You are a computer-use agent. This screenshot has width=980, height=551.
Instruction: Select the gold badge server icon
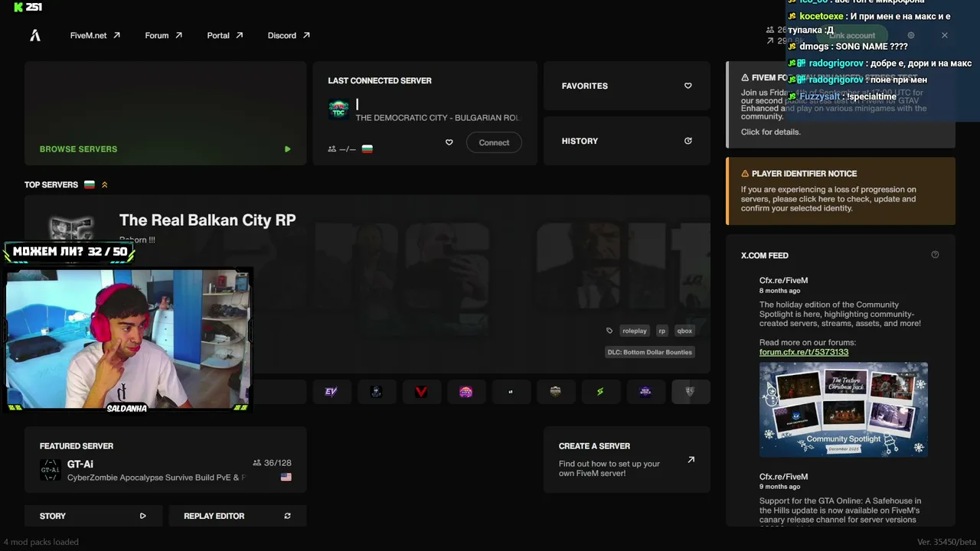pos(556,392)
